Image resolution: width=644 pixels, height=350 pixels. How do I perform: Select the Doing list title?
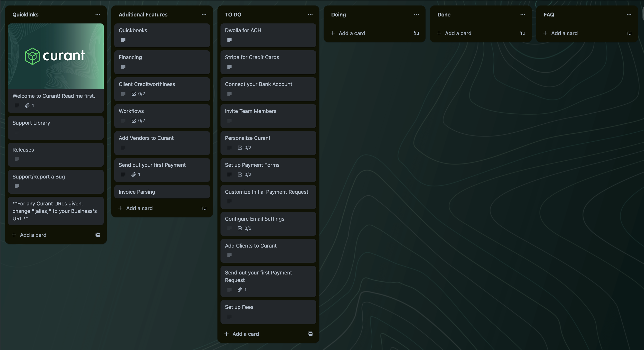pos(338,14)
